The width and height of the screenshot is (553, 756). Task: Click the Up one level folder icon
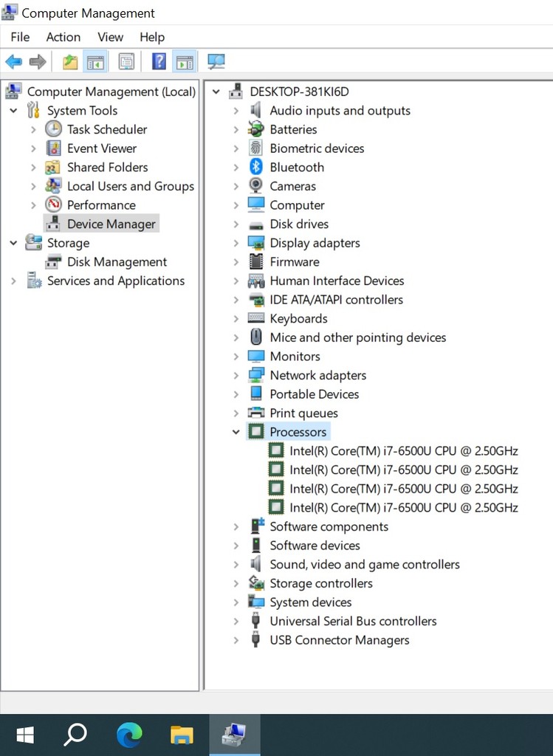coord(70,61)
